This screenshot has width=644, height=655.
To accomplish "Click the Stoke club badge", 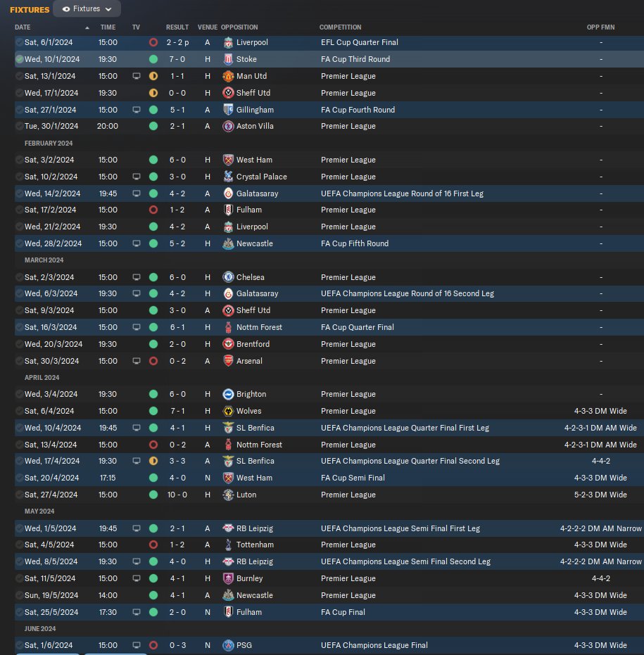I will (228, 59).
